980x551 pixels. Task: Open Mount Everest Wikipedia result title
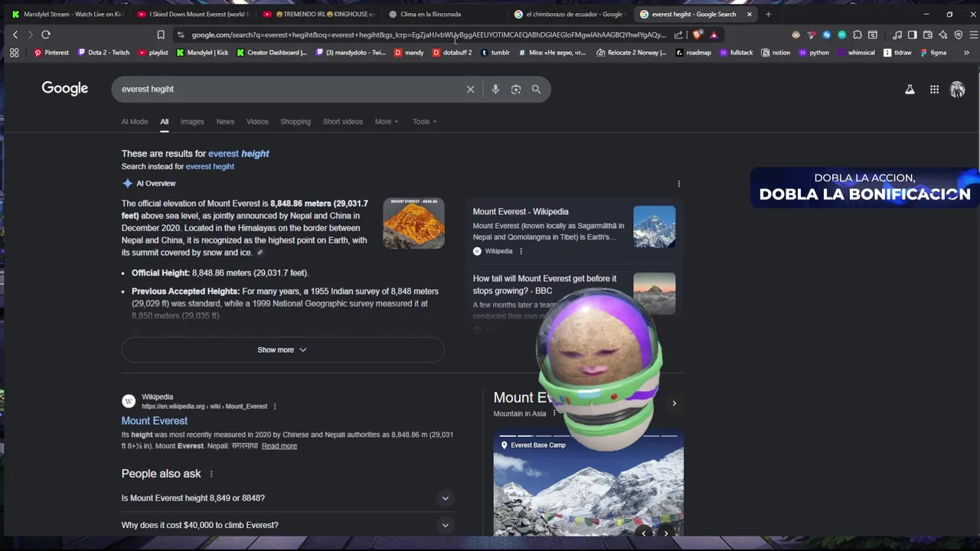(155, 421)
